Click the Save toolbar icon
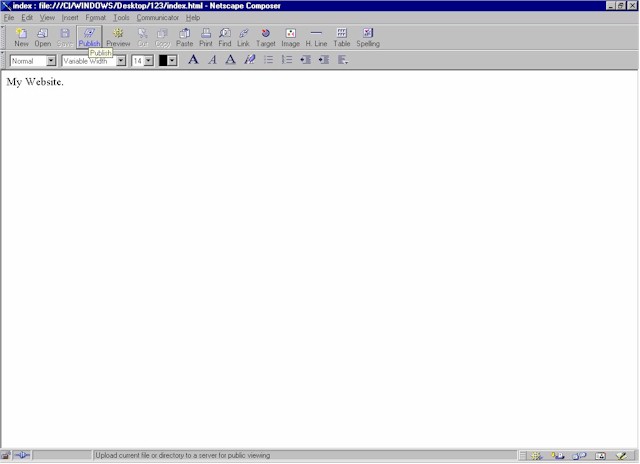Viewport: 640px width, 464px height. click(x=64, y=38)
